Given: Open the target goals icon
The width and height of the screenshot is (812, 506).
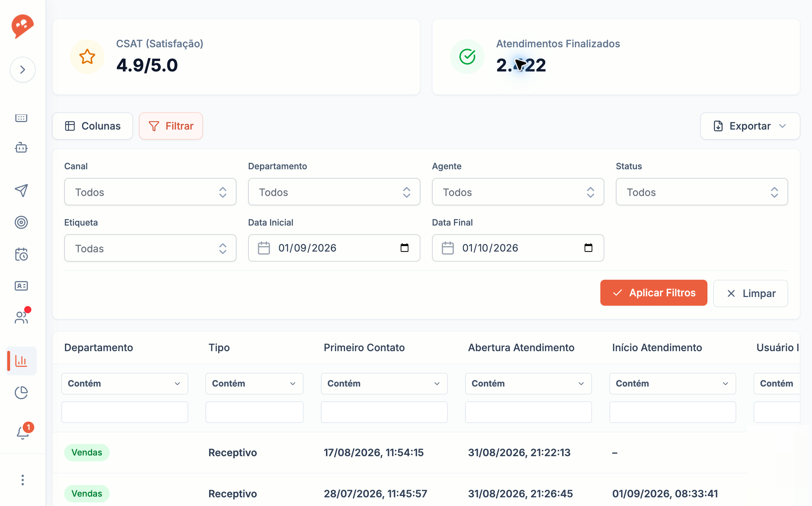Looking at the screenshot, I should point(21,222).
